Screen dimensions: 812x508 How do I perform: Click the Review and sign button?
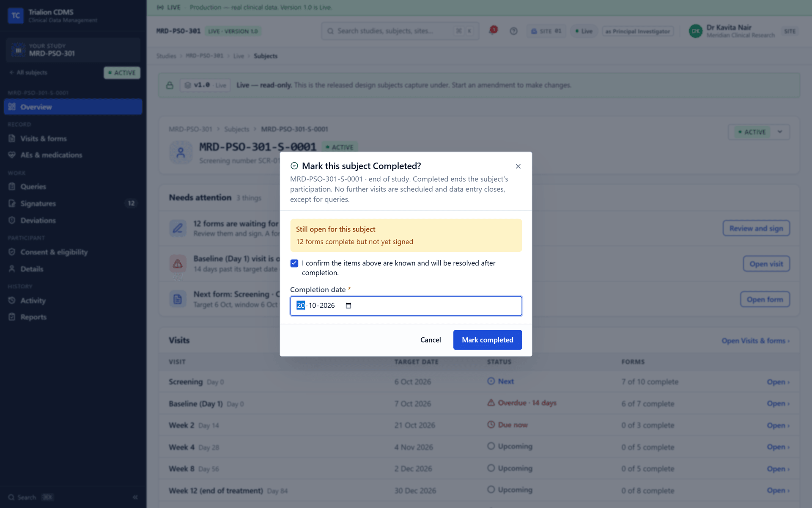[x=756, y=228]
